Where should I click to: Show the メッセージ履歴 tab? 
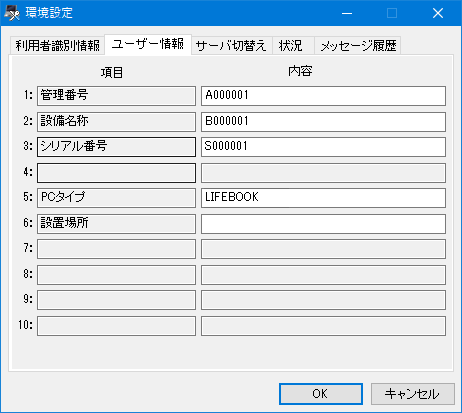click(x=358, y=45)
